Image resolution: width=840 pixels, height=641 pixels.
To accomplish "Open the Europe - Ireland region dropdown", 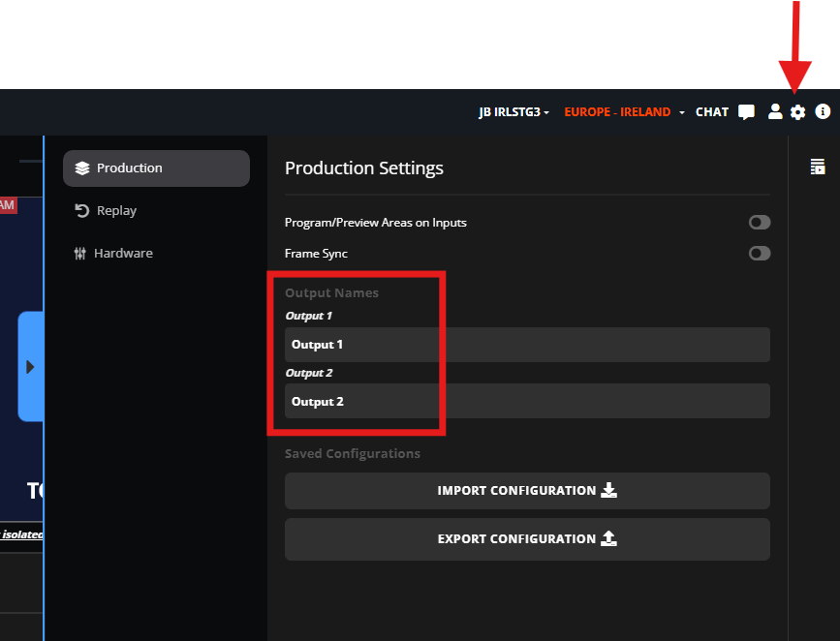I will tap(624, 112).
